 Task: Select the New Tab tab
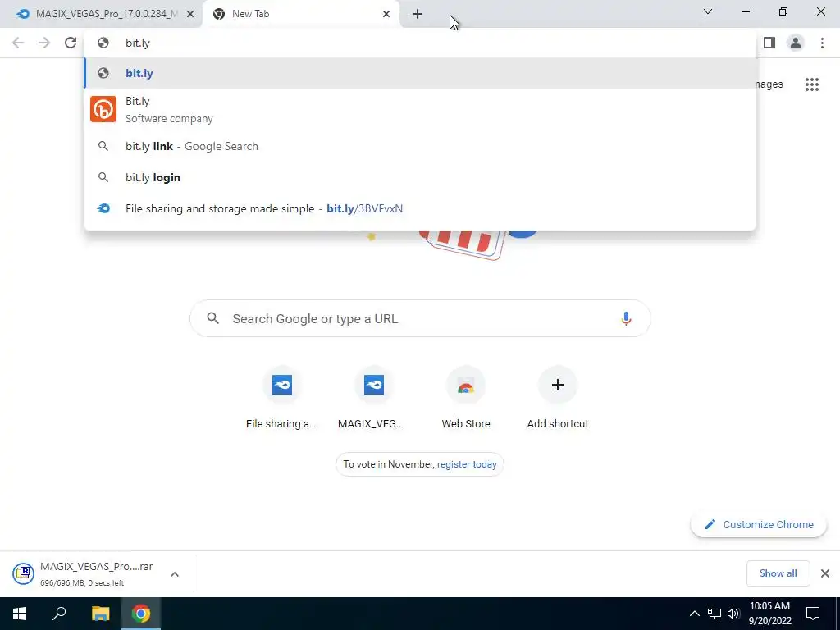300,14
